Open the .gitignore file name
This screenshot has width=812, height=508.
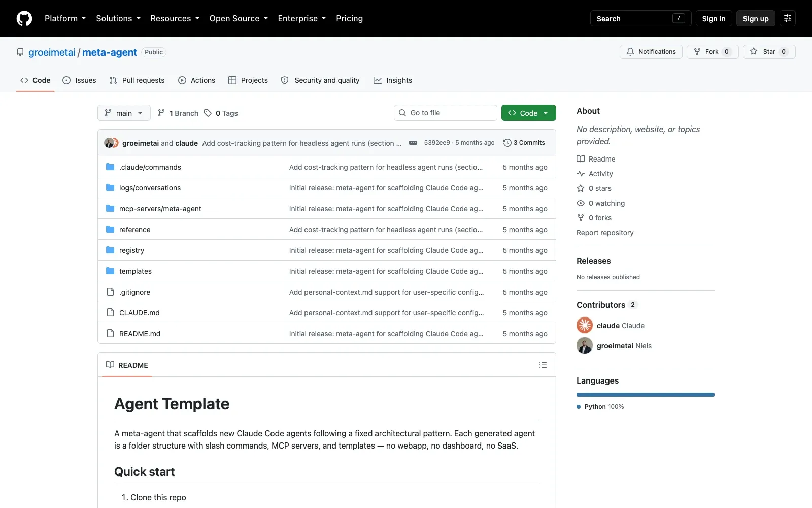pyautogui.click(x=134, y=292)
